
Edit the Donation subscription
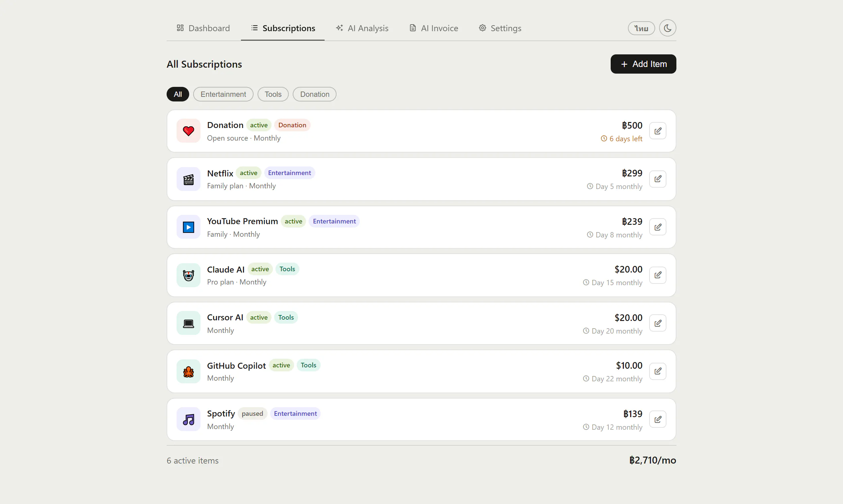(x=657, y=131)
